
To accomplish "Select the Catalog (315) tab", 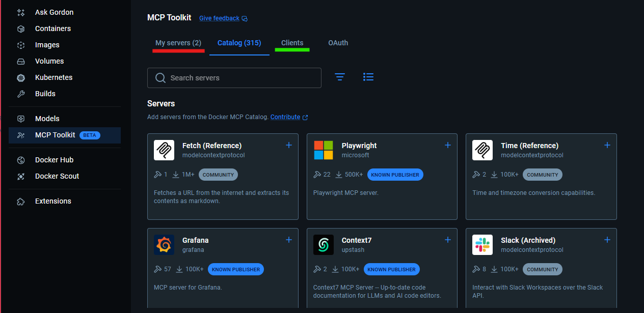I will coord(239,43).
